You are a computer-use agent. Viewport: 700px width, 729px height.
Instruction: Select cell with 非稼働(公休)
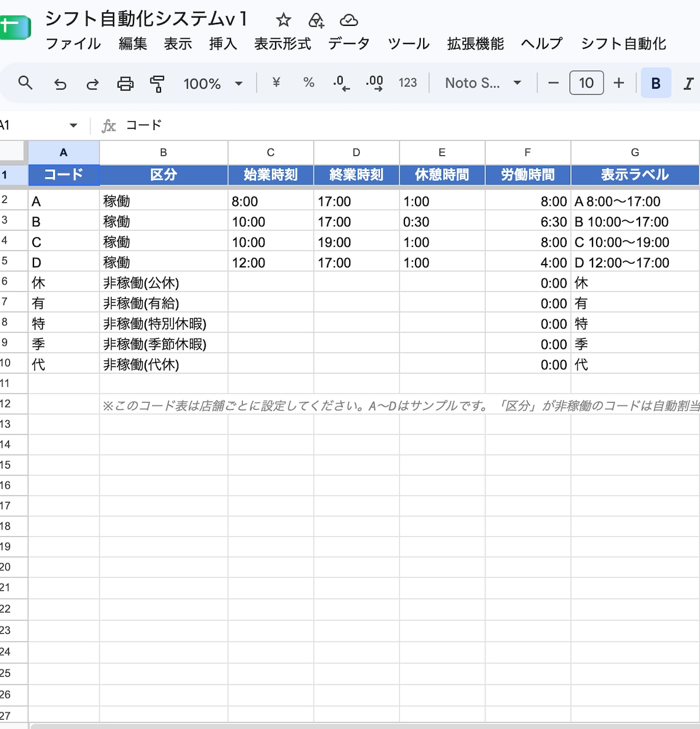pyautogui.click(x=163, y=283)
